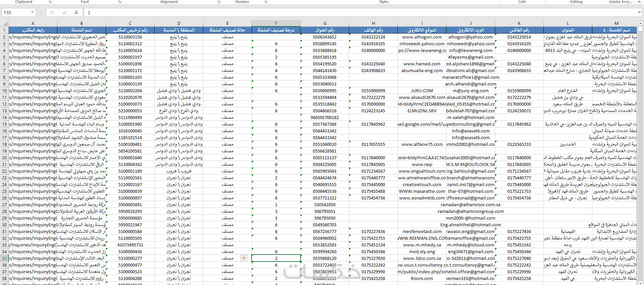Viewport: 644px width, 285px height.
Task: Click the Select All corner triangle
Action: 5,23
